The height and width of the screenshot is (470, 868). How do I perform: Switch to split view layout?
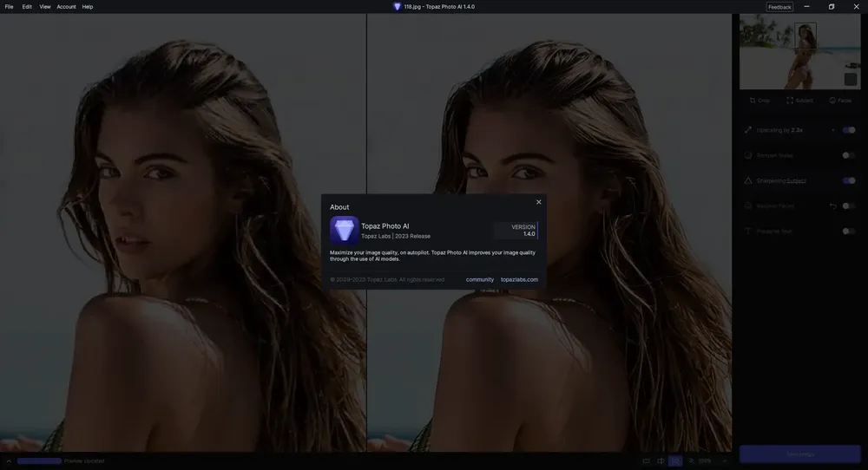tap(661, 460)
